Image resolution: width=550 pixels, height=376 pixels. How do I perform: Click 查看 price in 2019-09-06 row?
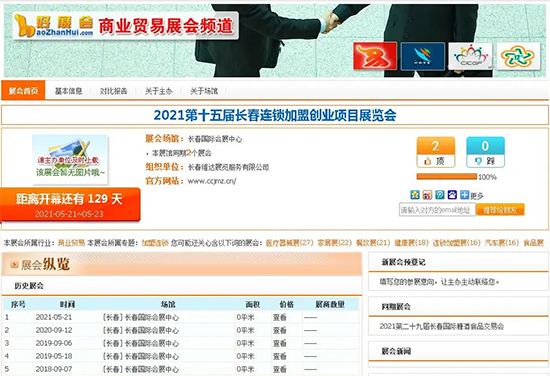click(280, 343)
